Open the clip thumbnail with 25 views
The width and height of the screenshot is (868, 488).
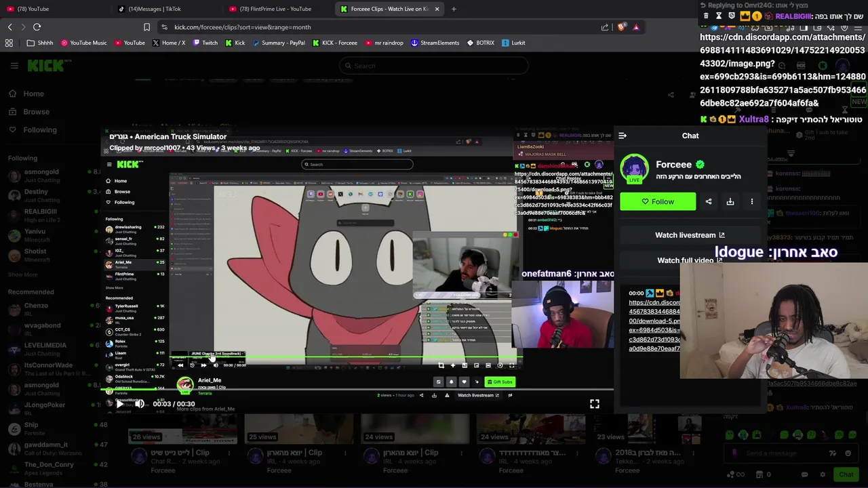(298, 428)
